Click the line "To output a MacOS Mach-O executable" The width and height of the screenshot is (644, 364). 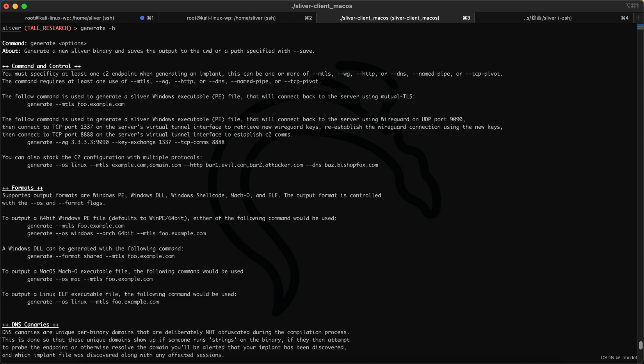click(x=123, y=272)
